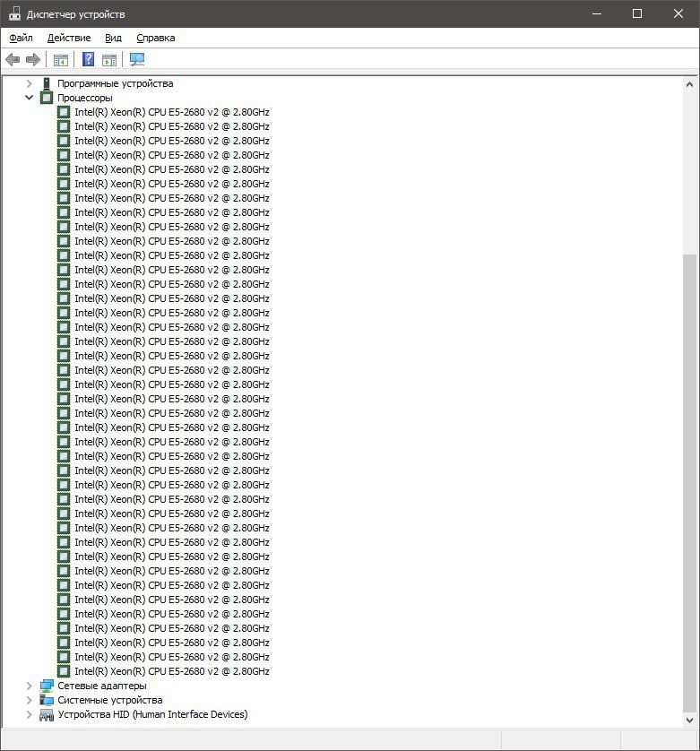The image size is (700, 751).
Task: Click the last processor entry's chip icon
Action: [x=64, y=671]
